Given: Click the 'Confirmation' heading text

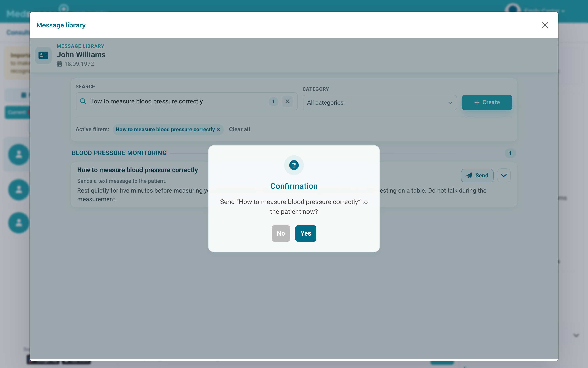Looking at the screenshot, I should [x=294, y=186].
